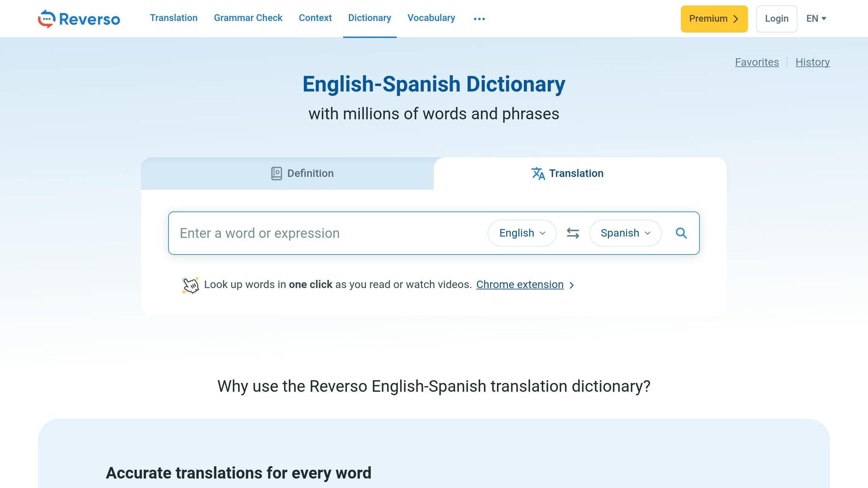Expand the EN interface language selector
868x488 pixels.
coord(816,19)
